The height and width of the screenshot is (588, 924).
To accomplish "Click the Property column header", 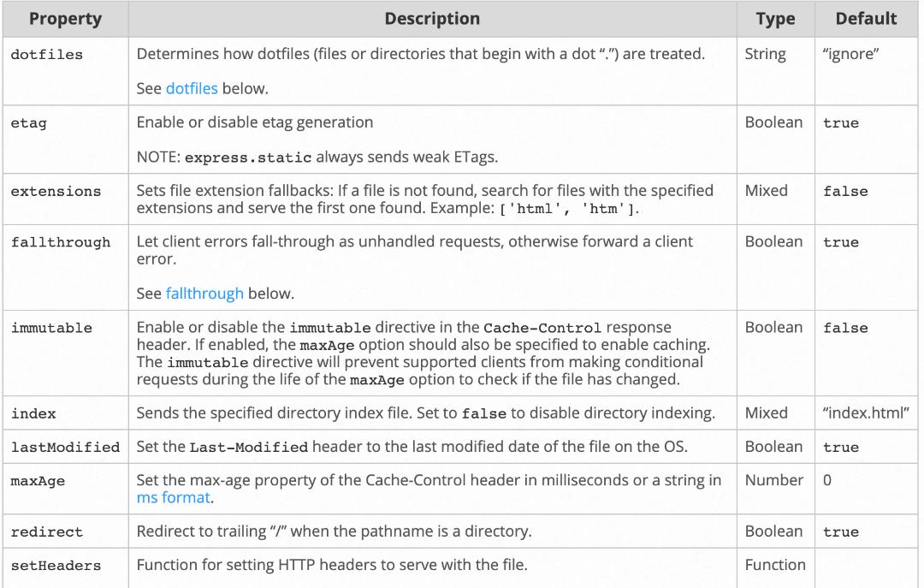I will point(64,19).
